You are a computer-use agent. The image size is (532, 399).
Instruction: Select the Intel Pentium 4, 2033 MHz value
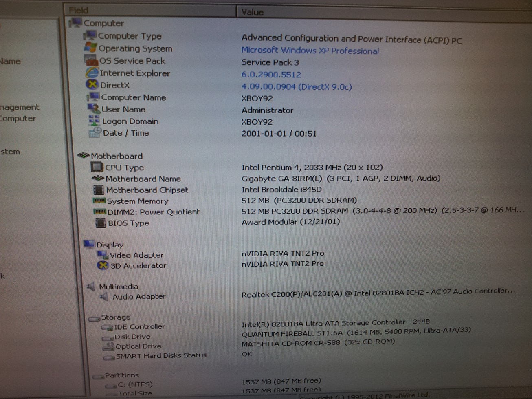pos(312,167)
